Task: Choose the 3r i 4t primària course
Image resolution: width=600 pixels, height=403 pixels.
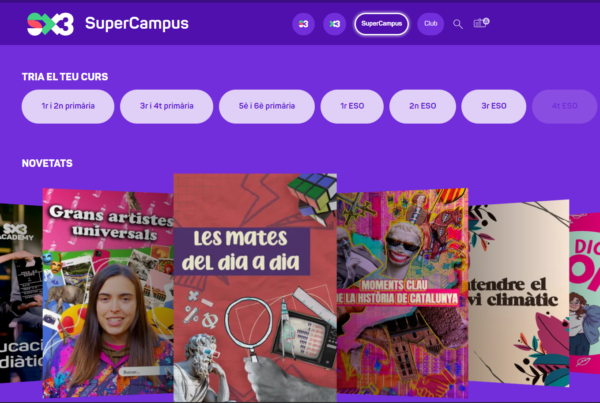Action: [x=166, y=106]
